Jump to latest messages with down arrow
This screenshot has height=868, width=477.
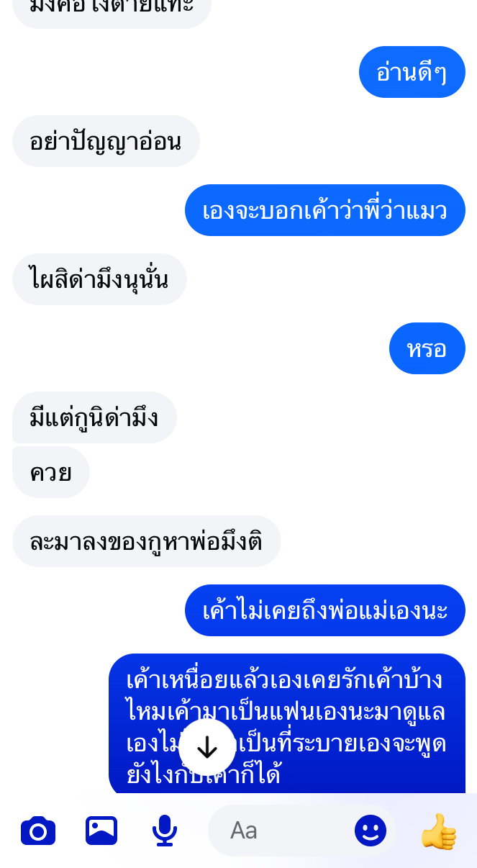pyautogui.click(x=207, y=749)
